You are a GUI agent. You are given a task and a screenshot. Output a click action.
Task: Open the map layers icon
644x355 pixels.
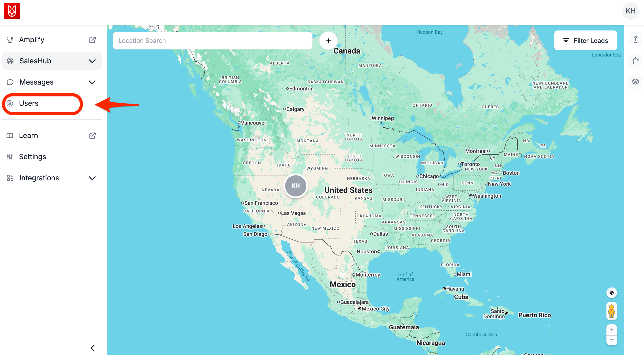635,82
